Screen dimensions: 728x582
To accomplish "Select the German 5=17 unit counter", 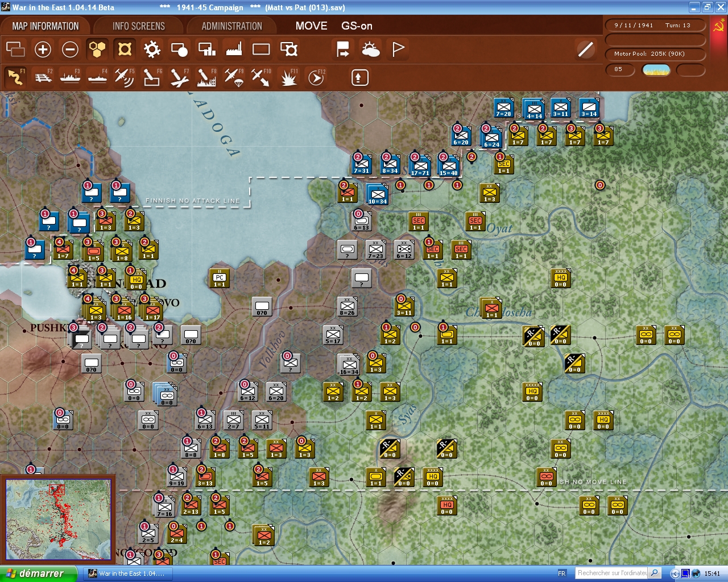I will point(333,335).
